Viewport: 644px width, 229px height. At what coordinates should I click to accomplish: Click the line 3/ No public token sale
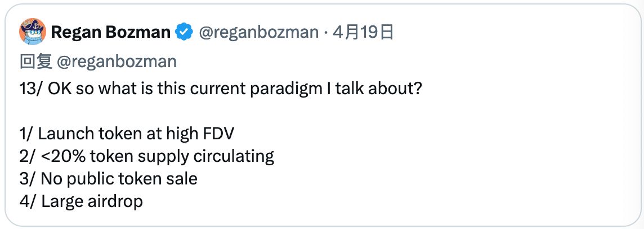point(109,178)
